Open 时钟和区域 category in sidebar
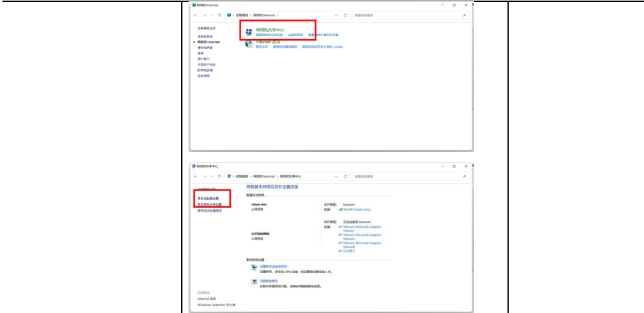The height and width of the screenshot is (313, 644). [204, 70]
